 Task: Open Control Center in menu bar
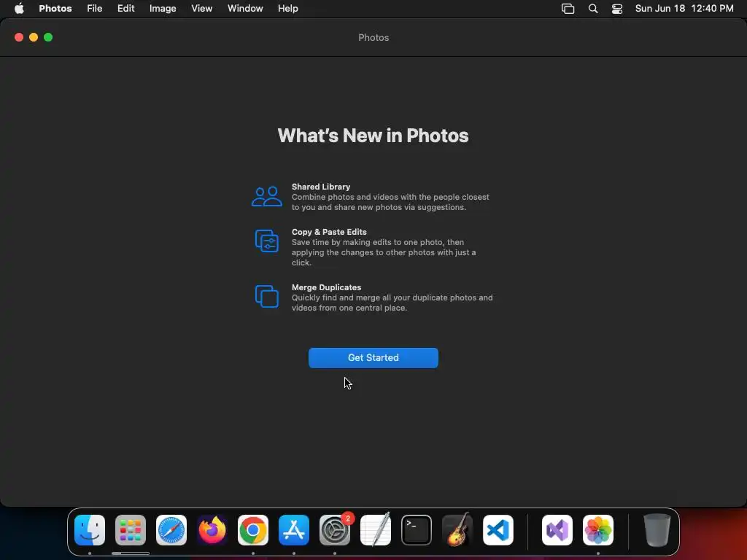[617, 9]
